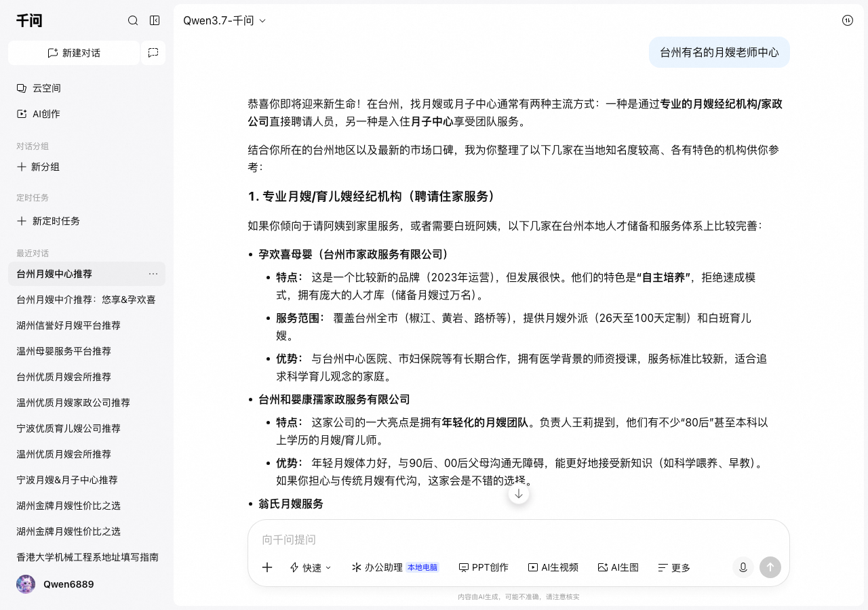The width and height of the screenshot is (868, 610).
Task: Open 更多 more tools menu
Action: click(x=674, y=567)
